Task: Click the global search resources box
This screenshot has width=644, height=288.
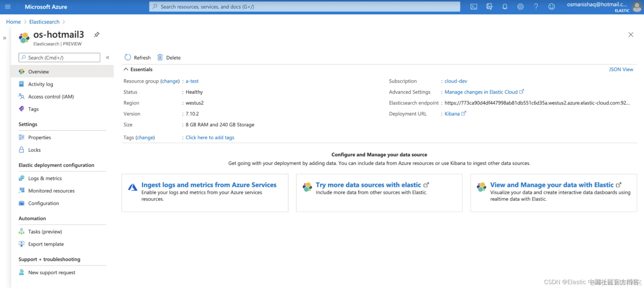Action: pyautogui.click(x=304, y=7)
